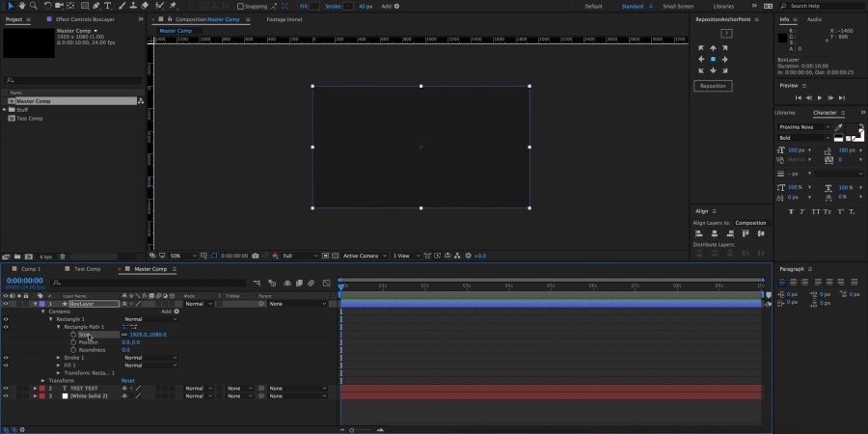The image size is (868, 434).
Task: Open the 1 View layout dropdown
Action: pyautogui.click(x=406, y=256)
